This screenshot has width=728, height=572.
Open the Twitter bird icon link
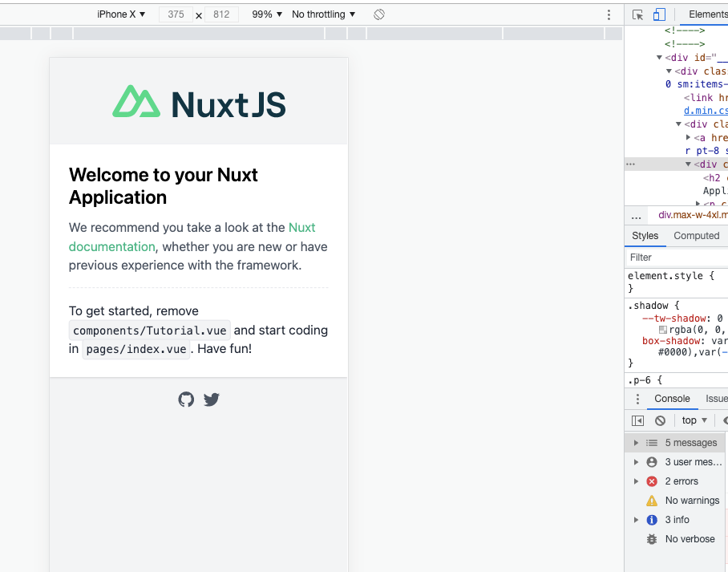tap(211, 400)
